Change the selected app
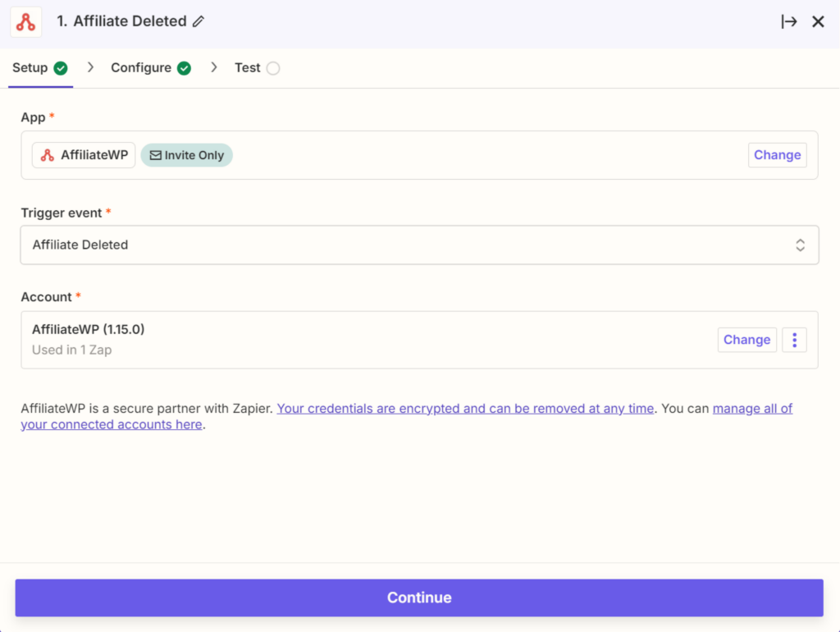 (777, 155)
